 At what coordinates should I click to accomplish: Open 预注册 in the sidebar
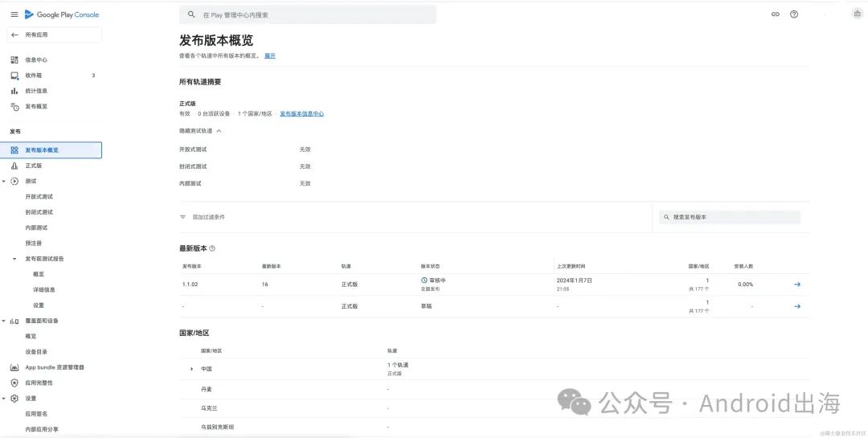tap(33, 243)
